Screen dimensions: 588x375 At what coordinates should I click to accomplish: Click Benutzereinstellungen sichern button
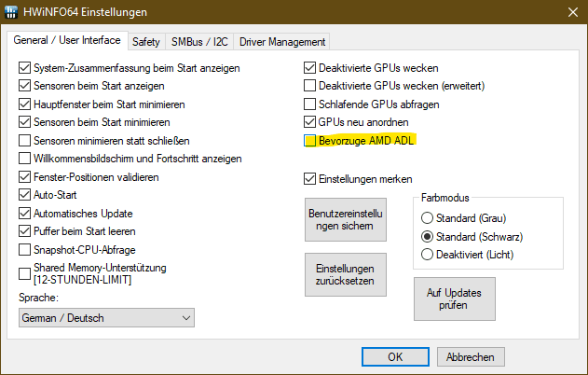[346, 219]
